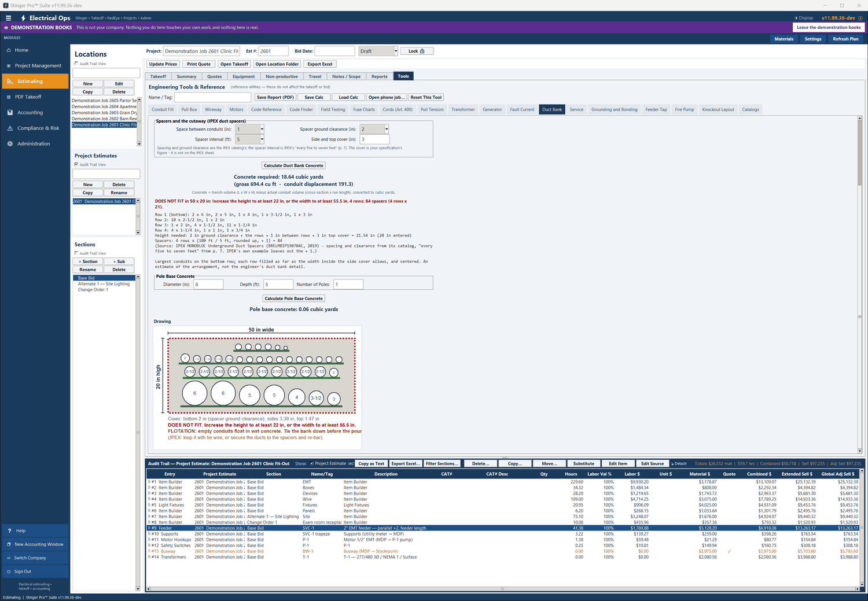Expand audit entry #9 Feeder row
The width and height of the screenshot is (868, 601).
click(x=149, y=528)
